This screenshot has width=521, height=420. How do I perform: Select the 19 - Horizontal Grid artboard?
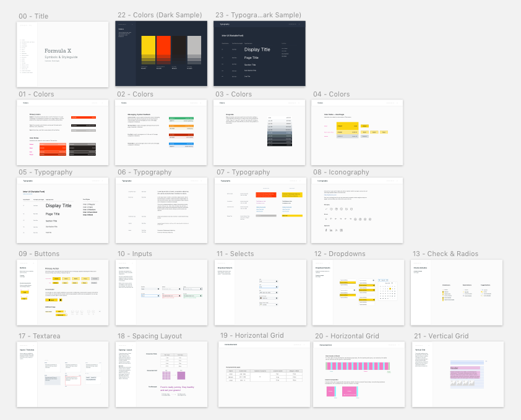(264, 374)
